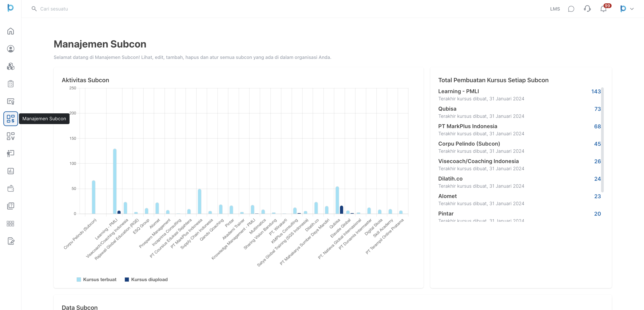Open the cubes module sidebar icon
The width and height of the screenshot is (644, 310).
pos(11,66)
